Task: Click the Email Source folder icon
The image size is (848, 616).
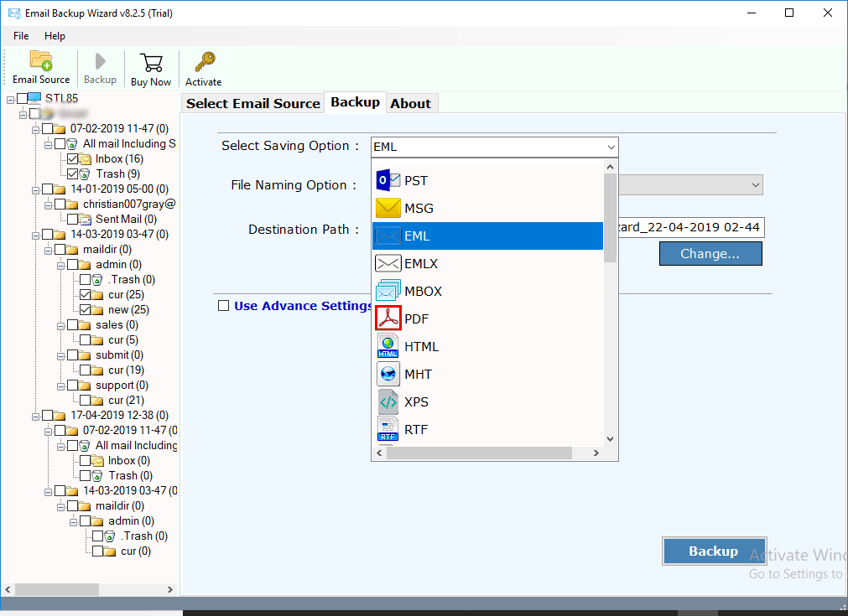Action: tap(41, 61)
